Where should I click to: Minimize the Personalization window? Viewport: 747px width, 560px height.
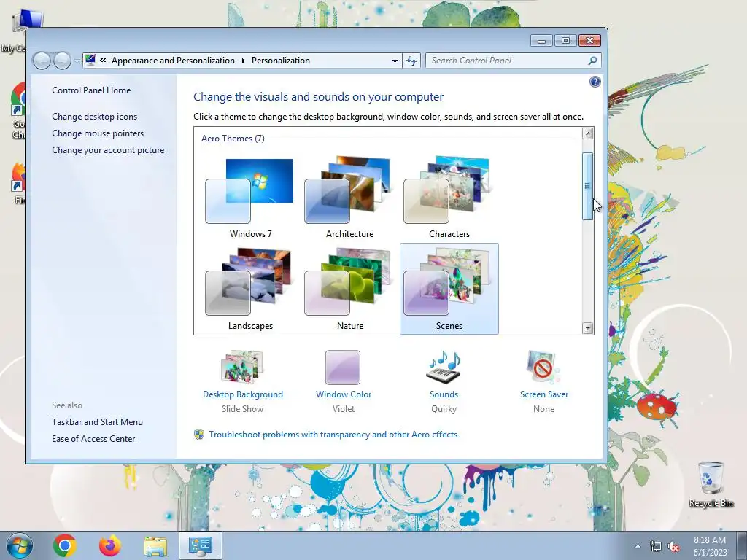pyautogui.click(x=541, y=41)
